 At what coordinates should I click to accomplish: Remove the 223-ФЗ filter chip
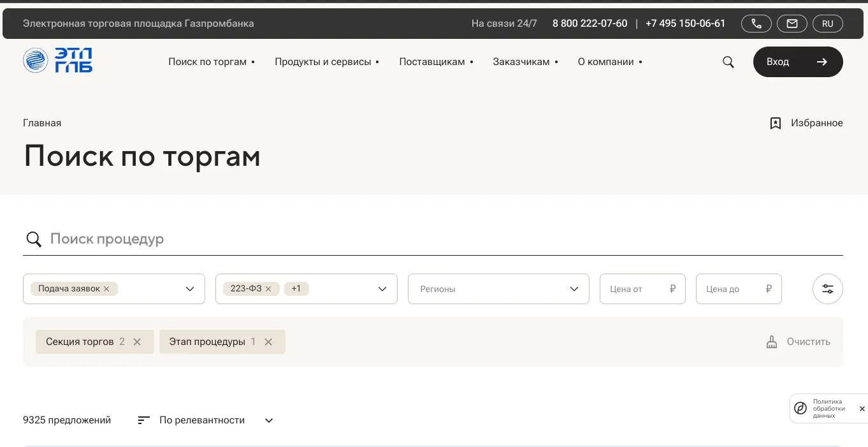click(x=268, y=289)
